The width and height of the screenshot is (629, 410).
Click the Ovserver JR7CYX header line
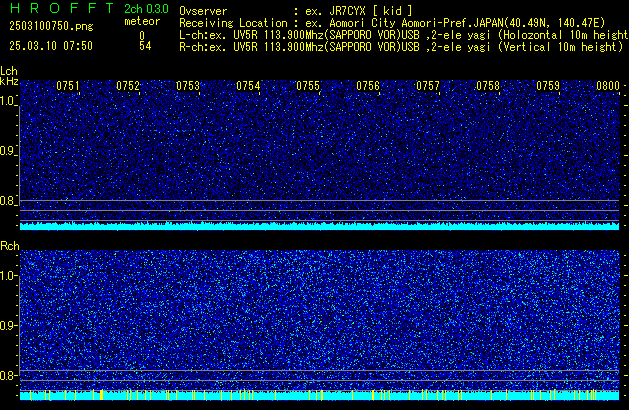click(296, 11)
